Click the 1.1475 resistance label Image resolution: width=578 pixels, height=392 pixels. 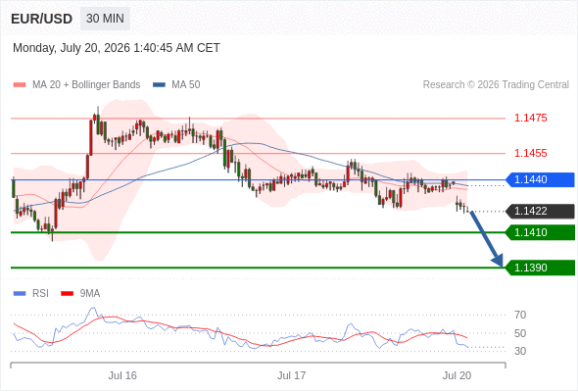click(x=530, y=118)
